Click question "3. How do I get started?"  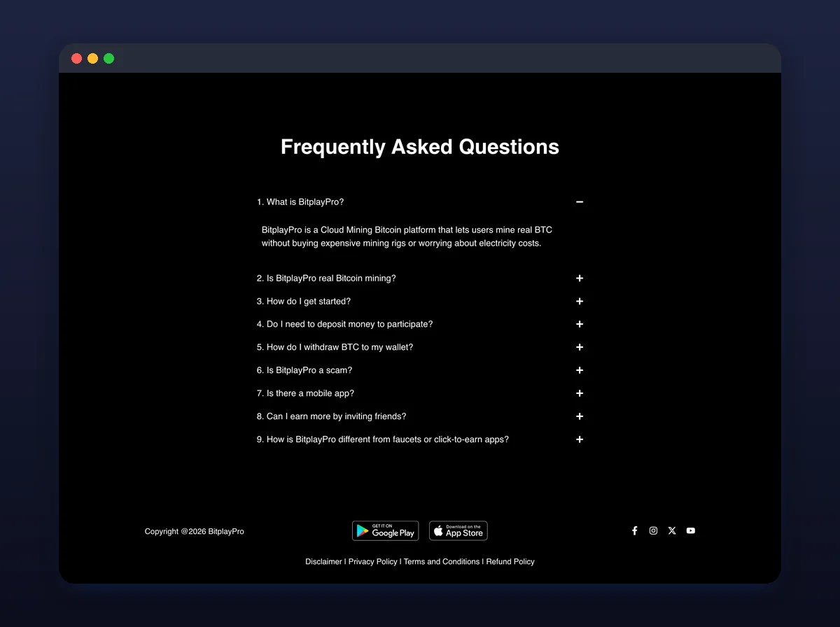pos(304,302)
